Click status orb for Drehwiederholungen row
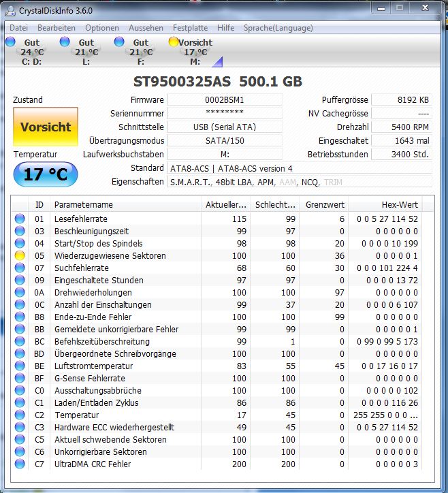This screenshot has height=493, width=448. point(20,292)
